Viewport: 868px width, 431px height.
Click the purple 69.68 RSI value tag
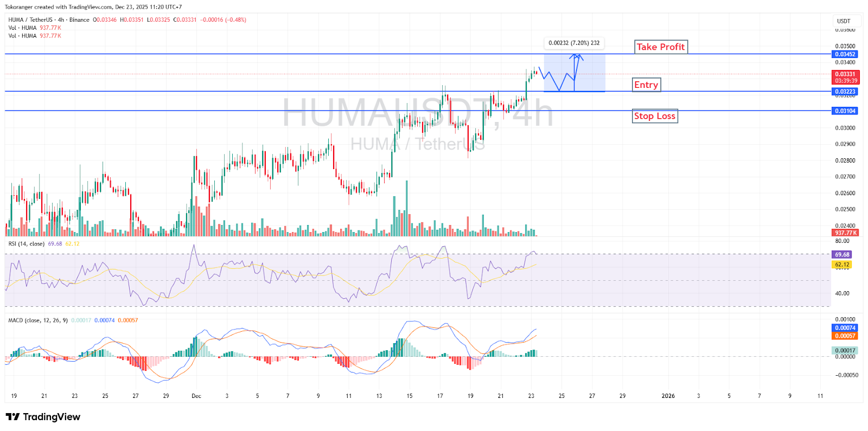tap(842, 255)
